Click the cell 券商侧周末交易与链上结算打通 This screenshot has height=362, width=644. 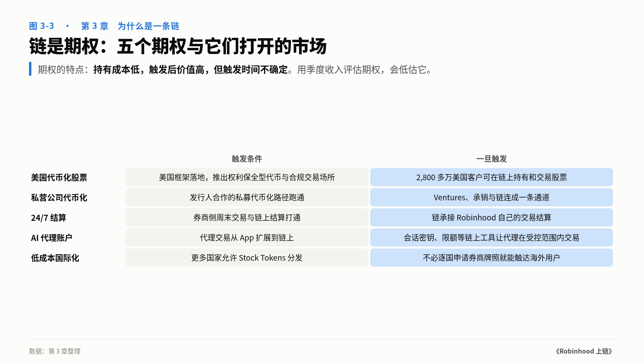pyautogui.click(x=247, y=218)
